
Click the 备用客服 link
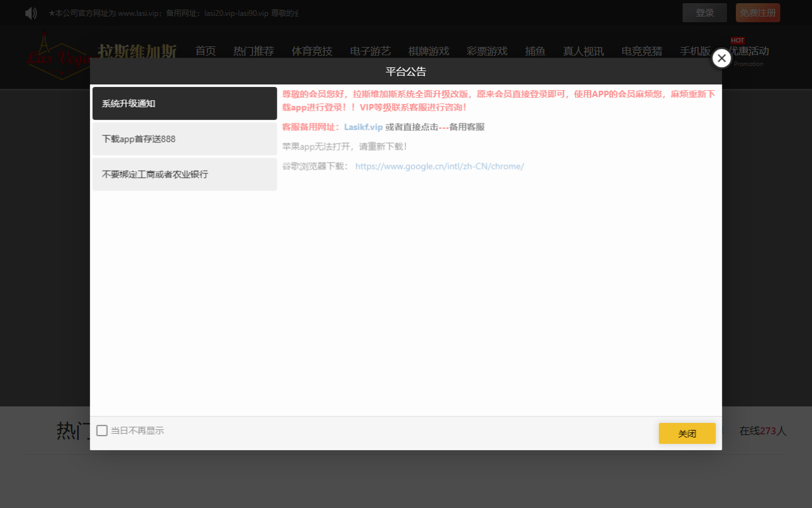[x=467, y=127]
